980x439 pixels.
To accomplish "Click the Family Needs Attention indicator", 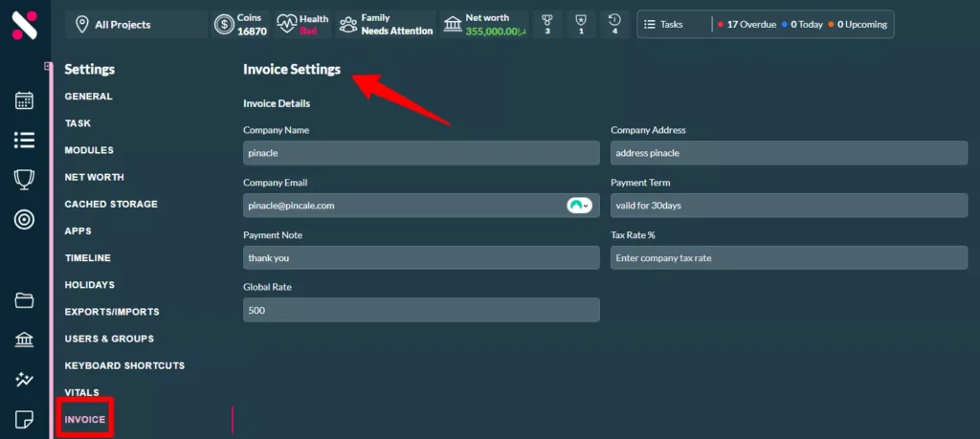I will [387, 24].
